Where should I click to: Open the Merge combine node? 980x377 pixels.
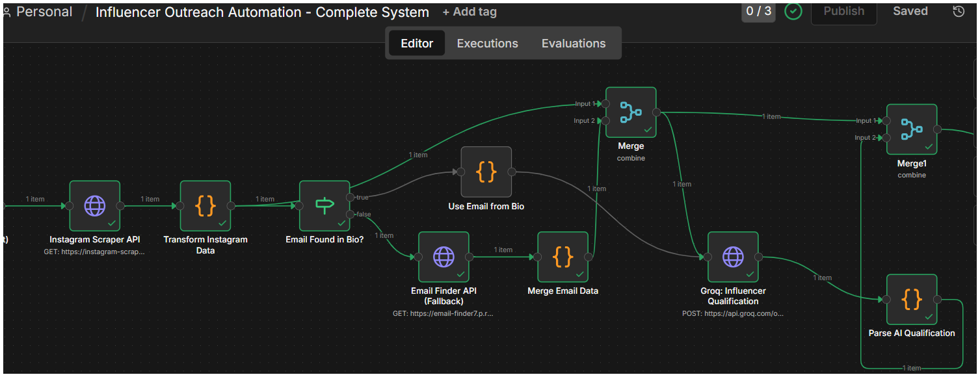click(x=631, y=112)
